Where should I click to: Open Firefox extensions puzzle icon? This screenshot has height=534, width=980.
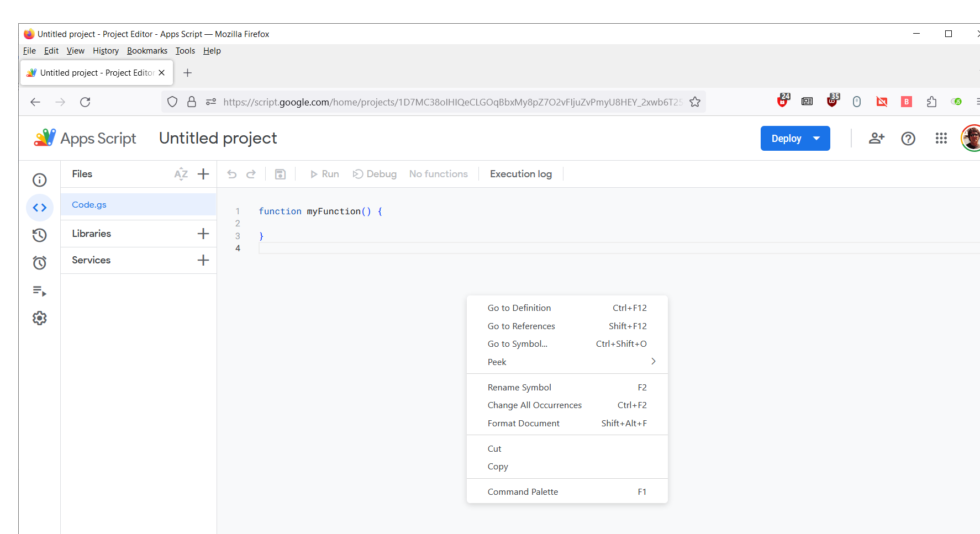coord(932,102)
